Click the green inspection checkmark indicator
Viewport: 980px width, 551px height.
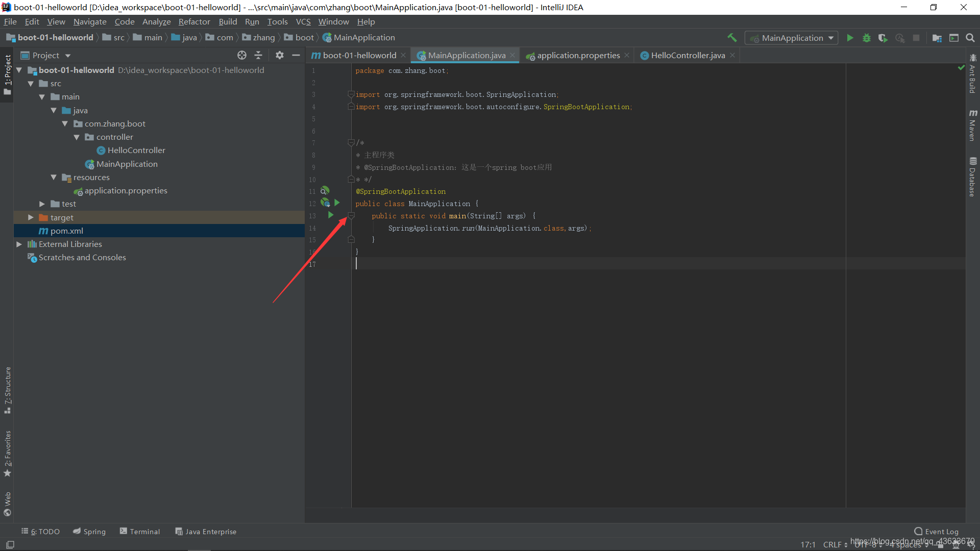[961, 67]
